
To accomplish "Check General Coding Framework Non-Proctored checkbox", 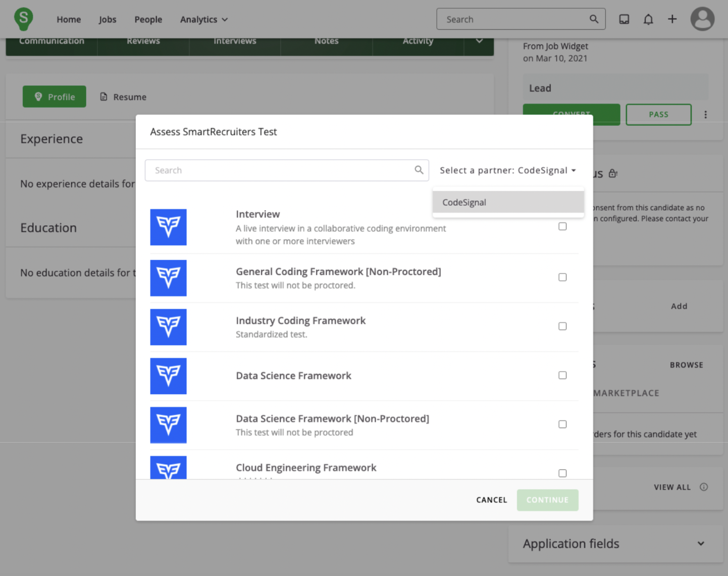I will tap(562, 277).
